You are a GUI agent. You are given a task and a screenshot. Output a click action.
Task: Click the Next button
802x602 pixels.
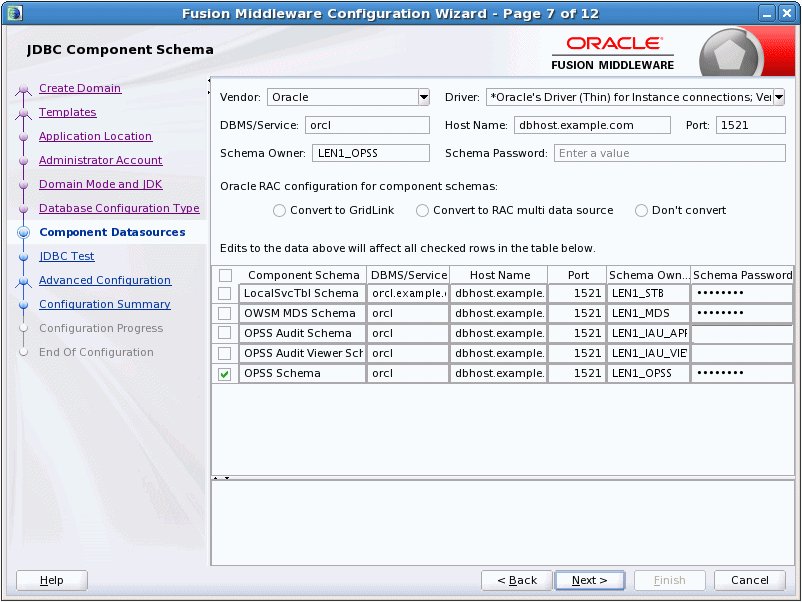[x=589, y=581]
